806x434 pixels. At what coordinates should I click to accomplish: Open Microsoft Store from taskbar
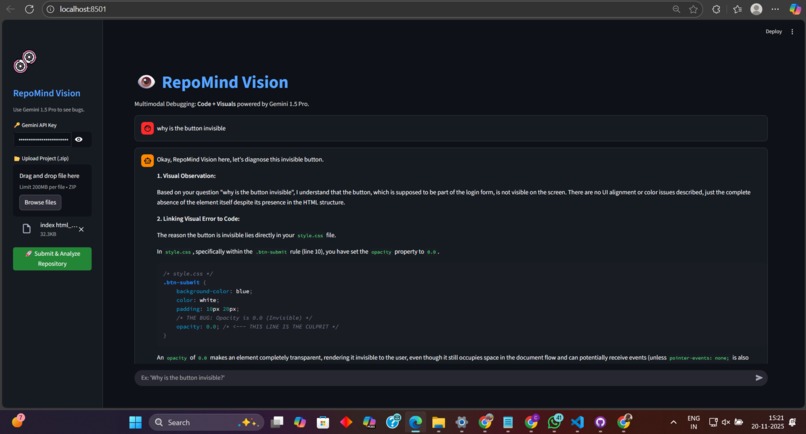pos(323,423)
